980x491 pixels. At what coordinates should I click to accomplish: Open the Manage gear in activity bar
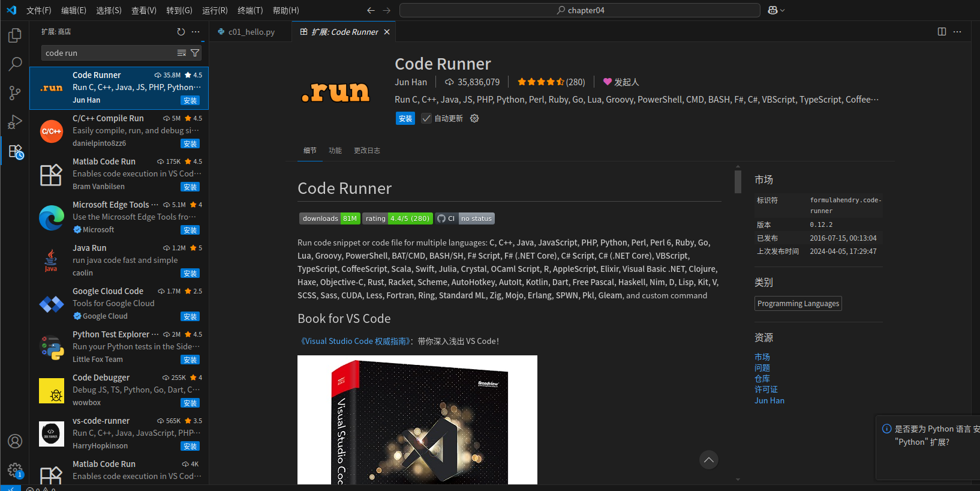click(15, 470)
